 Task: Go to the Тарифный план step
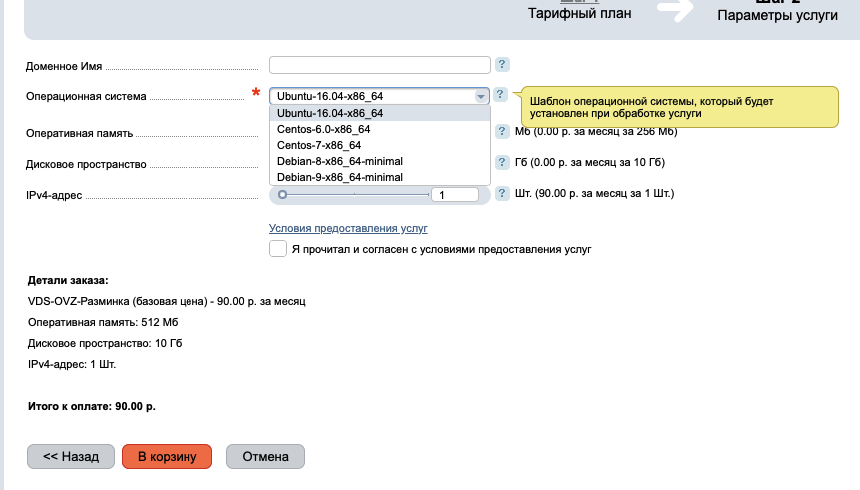tap(579, 13)
